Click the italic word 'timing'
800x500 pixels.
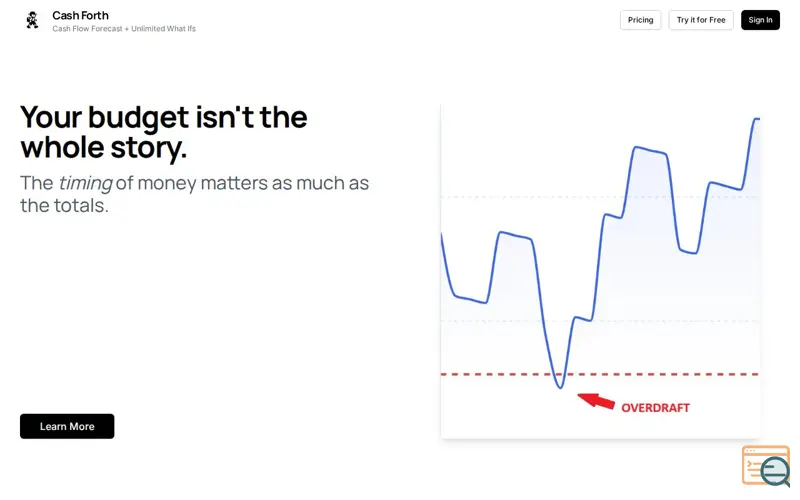[x=85, y=183]
